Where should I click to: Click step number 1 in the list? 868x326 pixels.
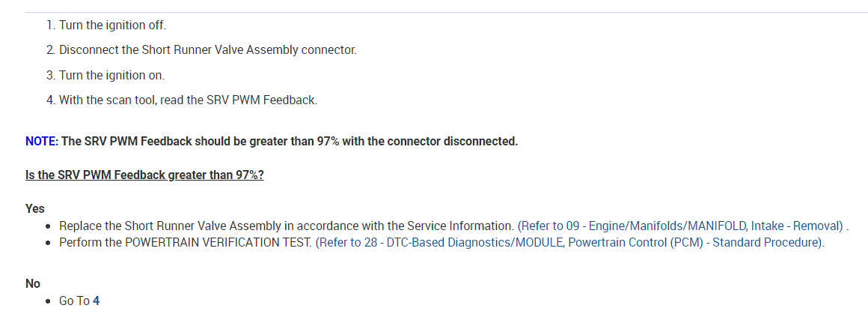[50, 25]
